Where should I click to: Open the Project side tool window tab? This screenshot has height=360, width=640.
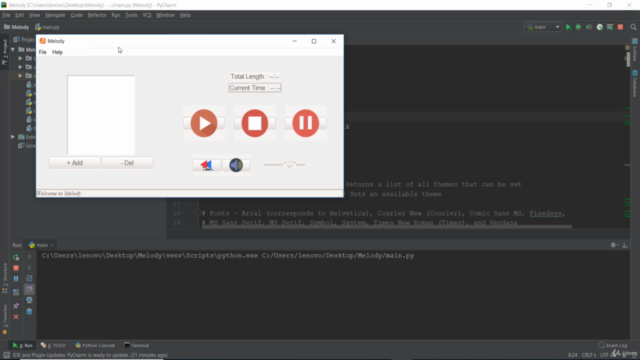tap(5, 51)
